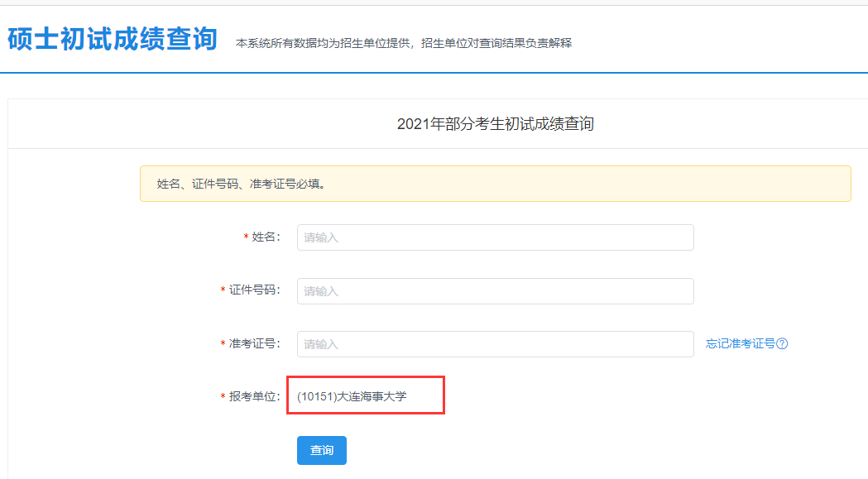Screen dimensions: 868x479
Task: Click the help question mark icon
Action: point(782,344)
